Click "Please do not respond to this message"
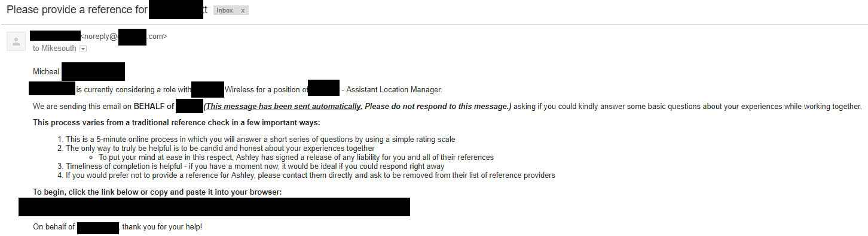The width and height of the screenshot is (868, 236). click(x=438, y=107)
